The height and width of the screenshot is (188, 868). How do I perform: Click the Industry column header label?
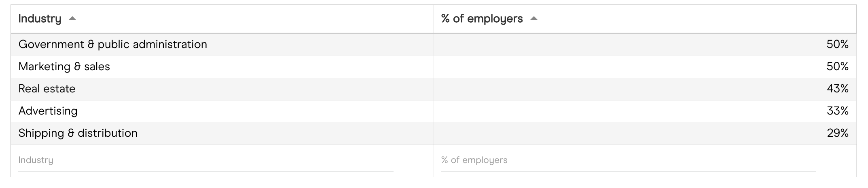coord(40,19)
